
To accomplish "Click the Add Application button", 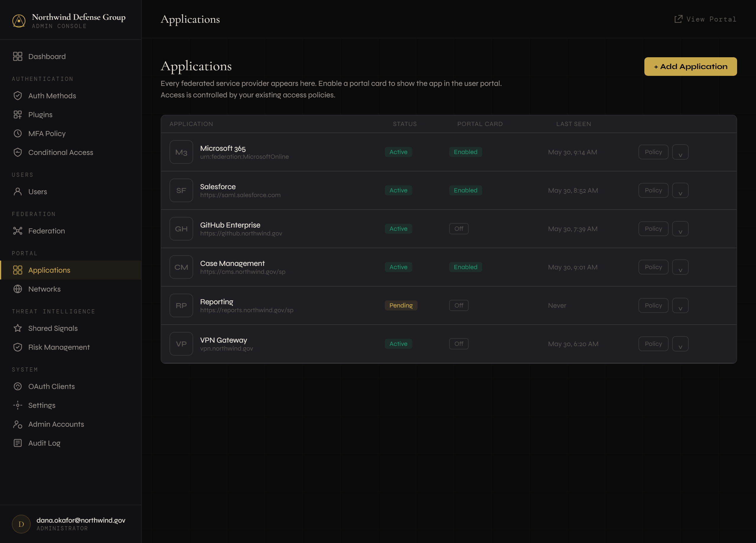I will tap(690, 67).
